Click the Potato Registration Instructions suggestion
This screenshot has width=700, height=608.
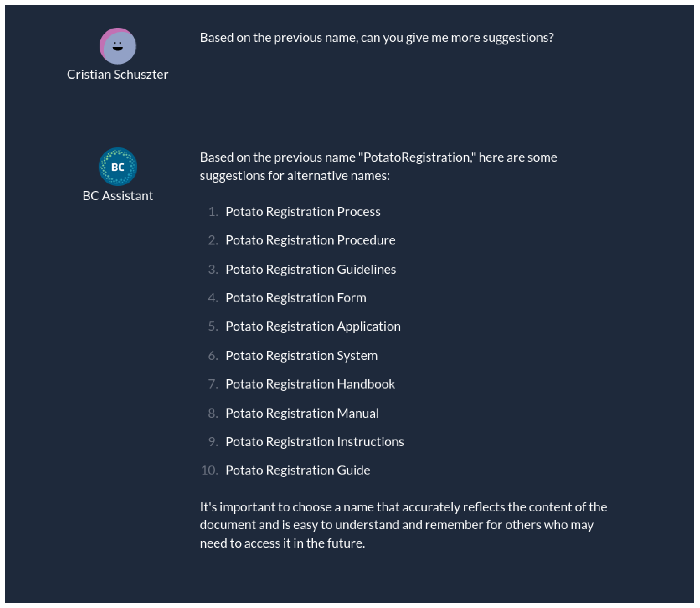[x=314, y=442]
